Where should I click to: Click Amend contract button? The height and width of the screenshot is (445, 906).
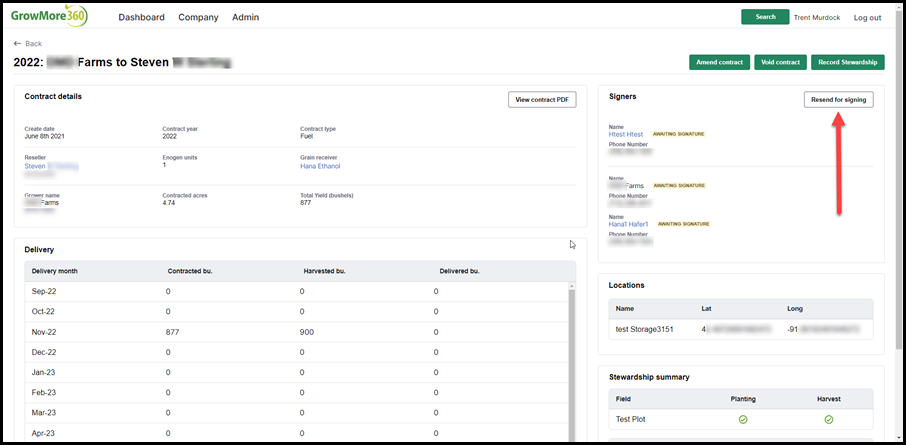click(x=719, y=62)
